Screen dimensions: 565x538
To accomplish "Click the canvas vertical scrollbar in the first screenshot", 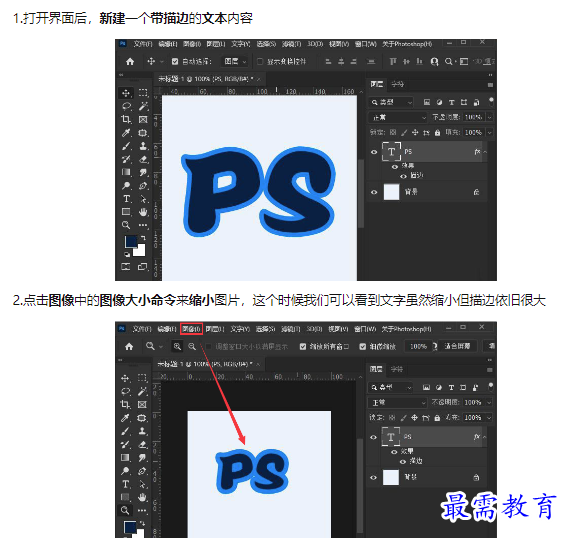I will (361, 193).
